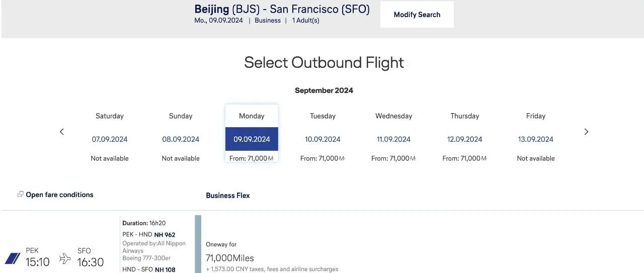Click the Business Flex column header

(x=228, y=196)
